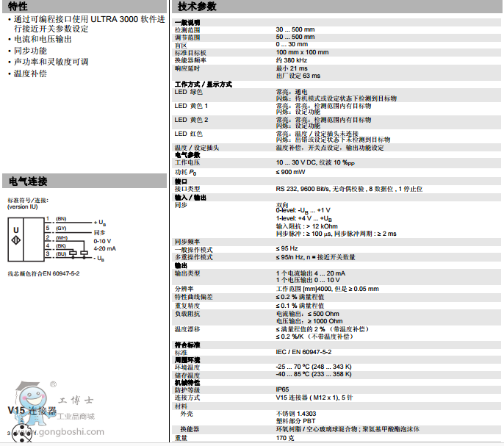The height and width of the screenshot is (446, 504).
Task: Click the adjustment range value "50 ... 500 mm"
Action: coord(295,37)
